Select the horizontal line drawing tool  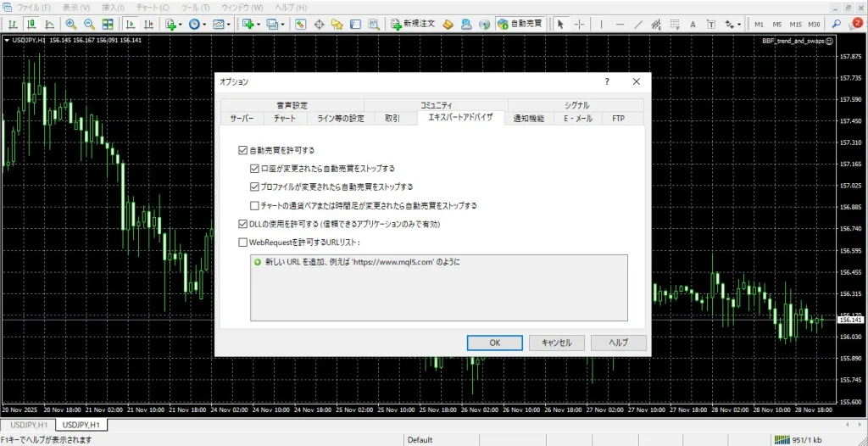tap(620, 25)
